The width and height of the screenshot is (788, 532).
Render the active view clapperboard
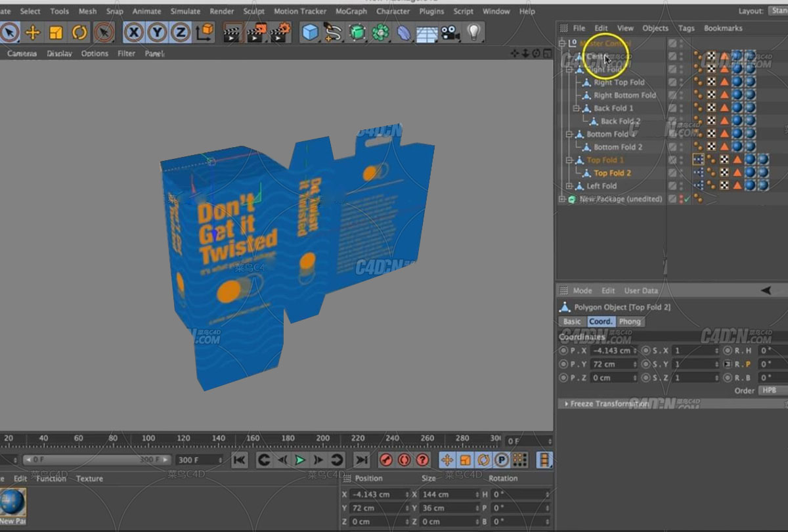[x=232, y=32]
